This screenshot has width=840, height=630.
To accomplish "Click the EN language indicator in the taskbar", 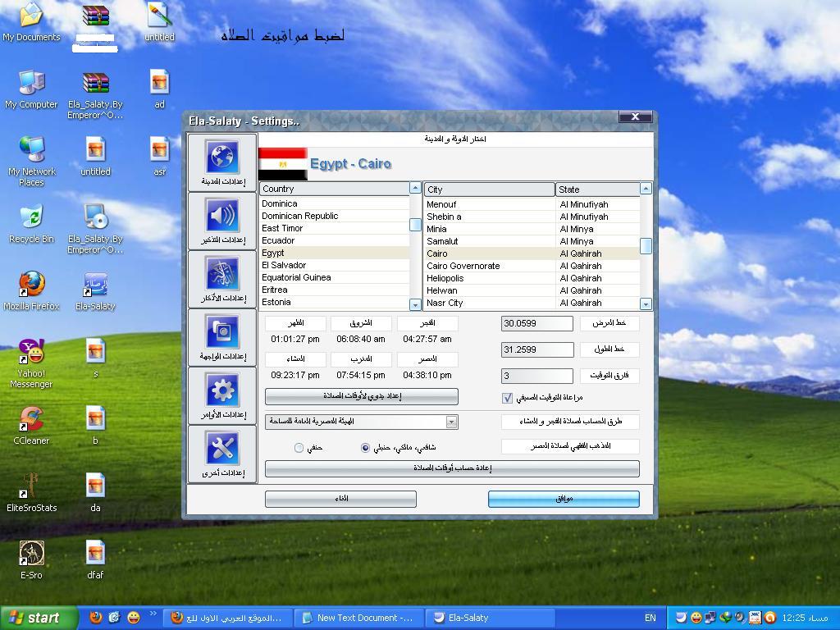I will coord(650,618).
